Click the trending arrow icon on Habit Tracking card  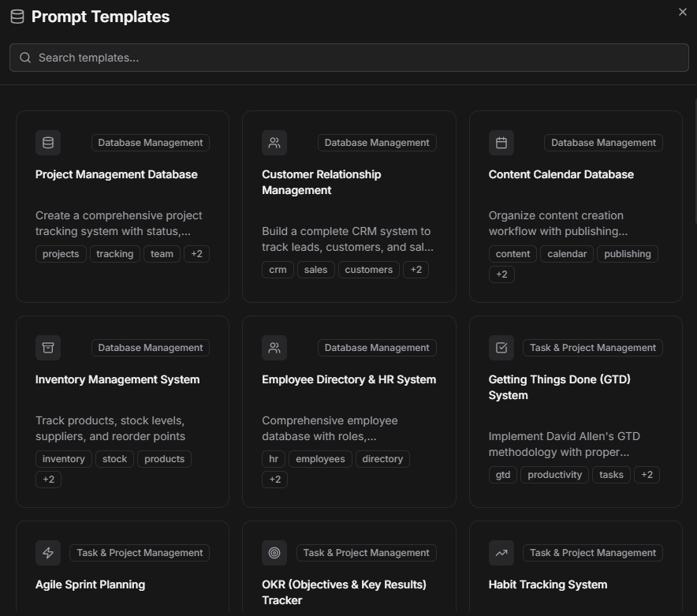[x=501, y=553]
